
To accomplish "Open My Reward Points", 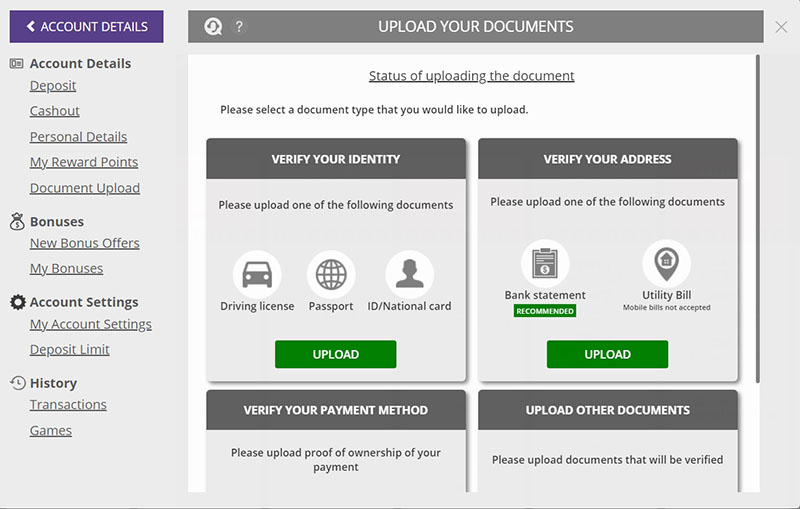I will (84, 162).
